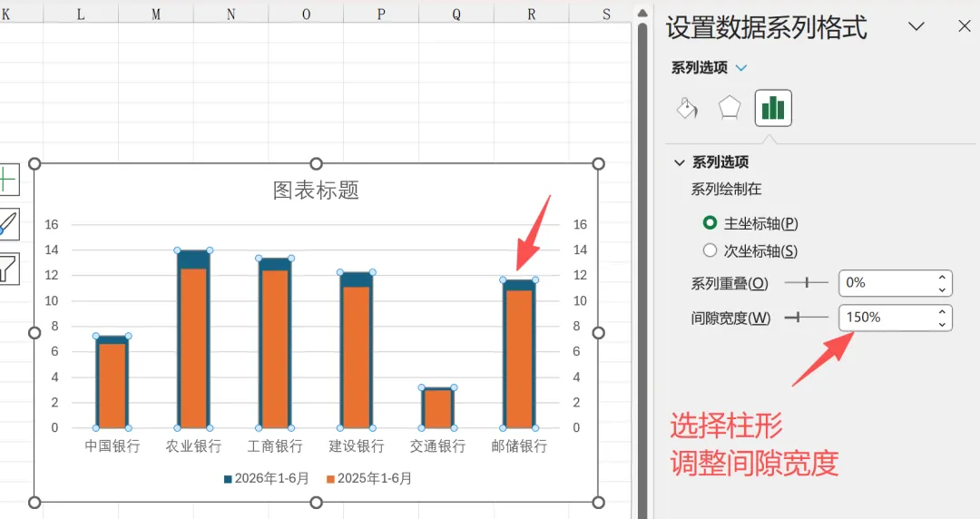Open the Fill & Line paint bucket tab

(688, 108)
